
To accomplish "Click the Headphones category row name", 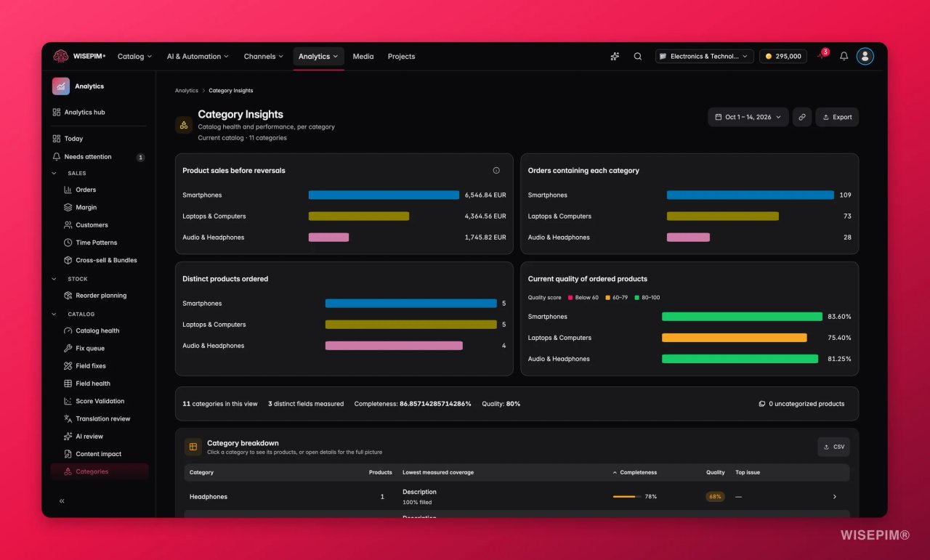I will pyautogui.click(x=209, y=497).
